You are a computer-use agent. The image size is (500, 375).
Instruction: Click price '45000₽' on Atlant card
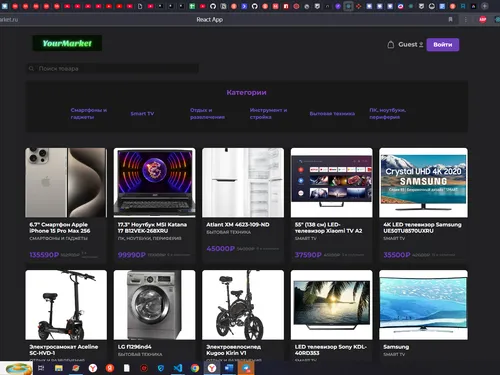220,249
